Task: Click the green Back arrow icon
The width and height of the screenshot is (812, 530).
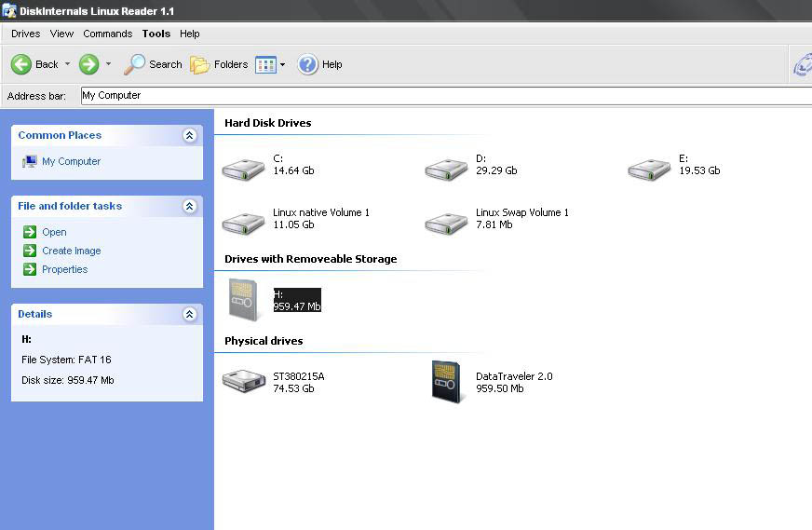Action: pos(21,64)
